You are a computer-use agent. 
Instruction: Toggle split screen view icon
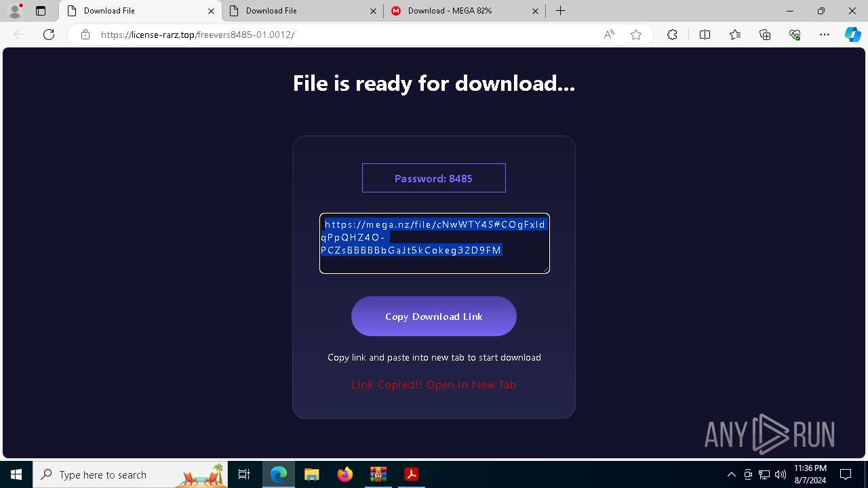[x=705, y=35]
